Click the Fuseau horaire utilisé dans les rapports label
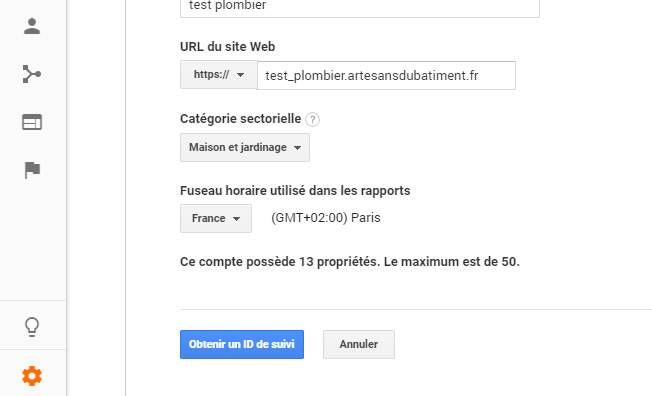Viewport: 652px width, 396px height. click(295, 191)
